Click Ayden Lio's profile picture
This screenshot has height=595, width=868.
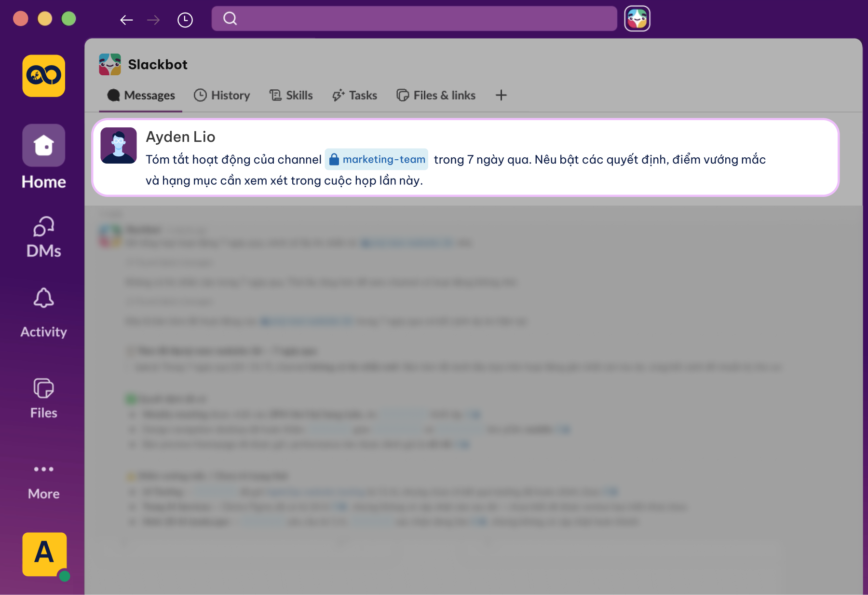119,146
